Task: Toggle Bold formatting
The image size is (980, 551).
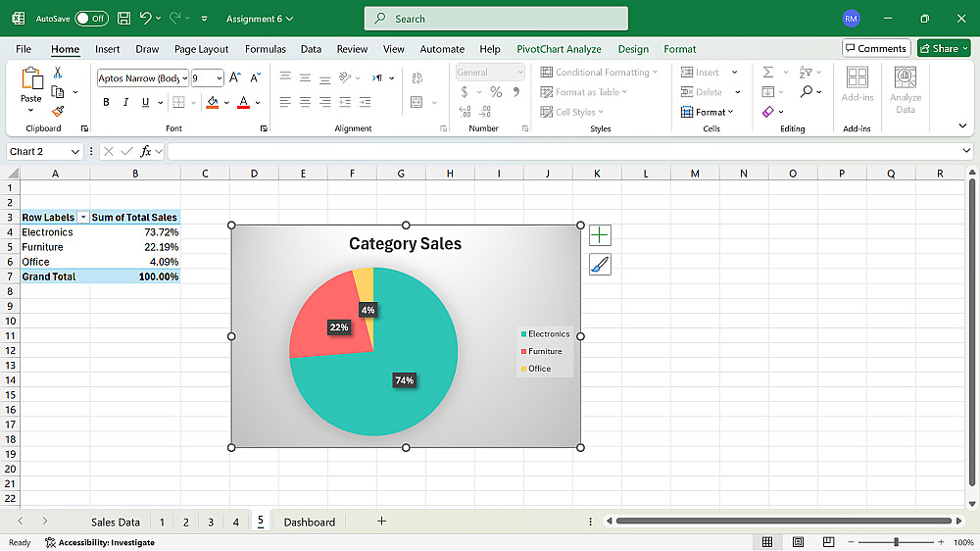Action: tap(106, 102)
